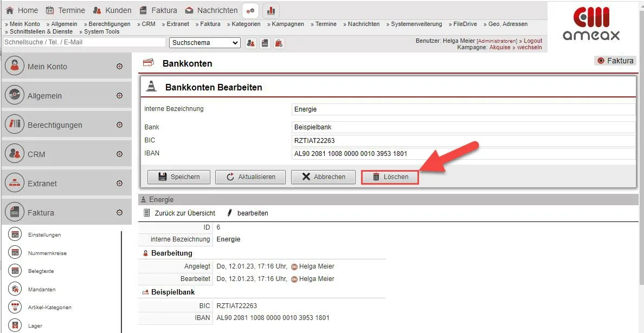Open the Termine tab in top navigation
Viewport: 644px width, 333px height.
[65, 10]
